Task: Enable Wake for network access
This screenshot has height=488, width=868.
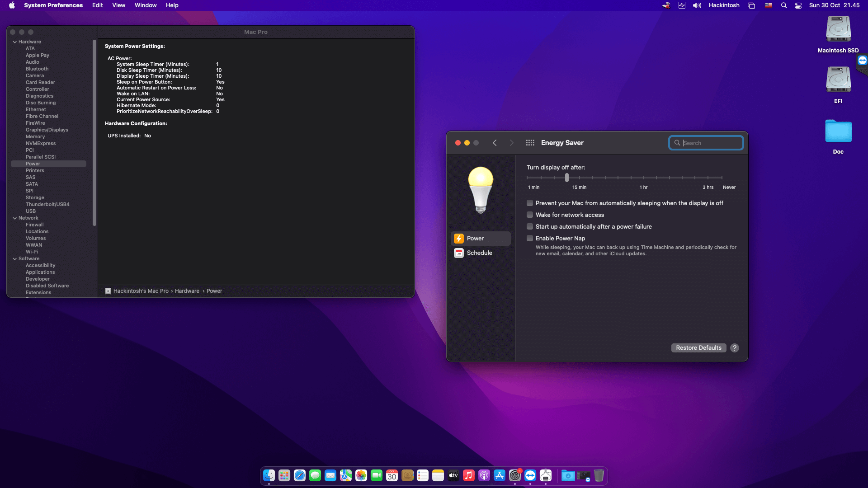Action: (530, 215)
